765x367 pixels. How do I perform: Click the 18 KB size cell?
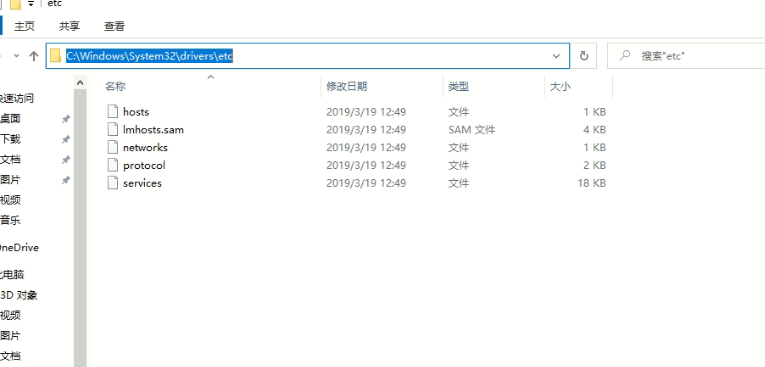[592, 183]
